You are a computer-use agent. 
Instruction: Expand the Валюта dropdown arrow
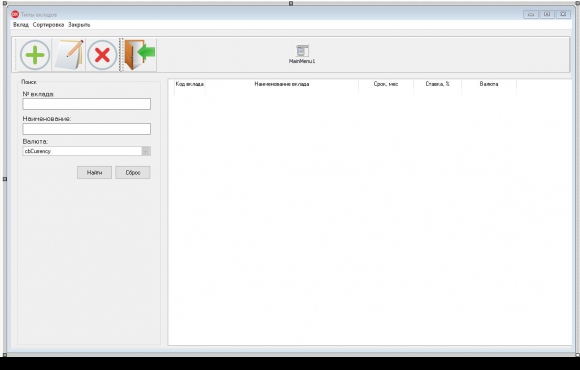coord(146,151)
